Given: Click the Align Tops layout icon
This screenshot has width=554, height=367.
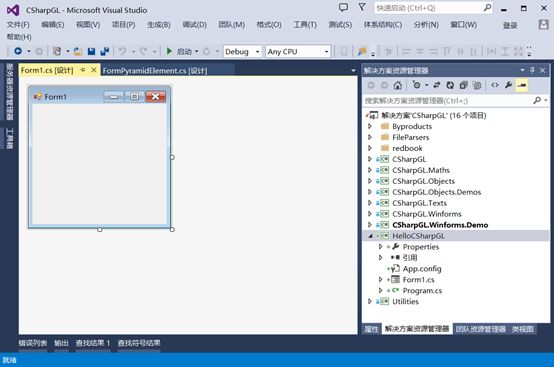Looking at the screenshot, I should [447, 52].
